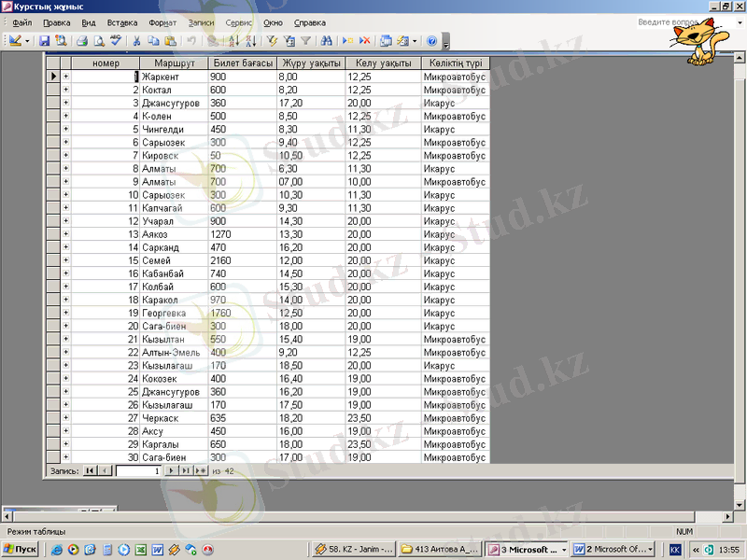Jump to the last record with the navigation button
This screenshot has width=747, height=560.
coord(186,471)
